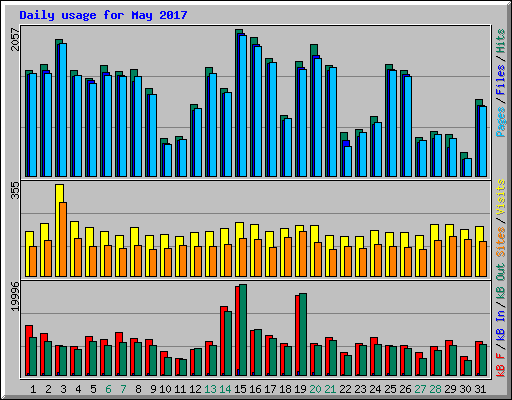Click day label 10 on the axis
This screenshot has height=400, width=512.
tap(165, 389)
